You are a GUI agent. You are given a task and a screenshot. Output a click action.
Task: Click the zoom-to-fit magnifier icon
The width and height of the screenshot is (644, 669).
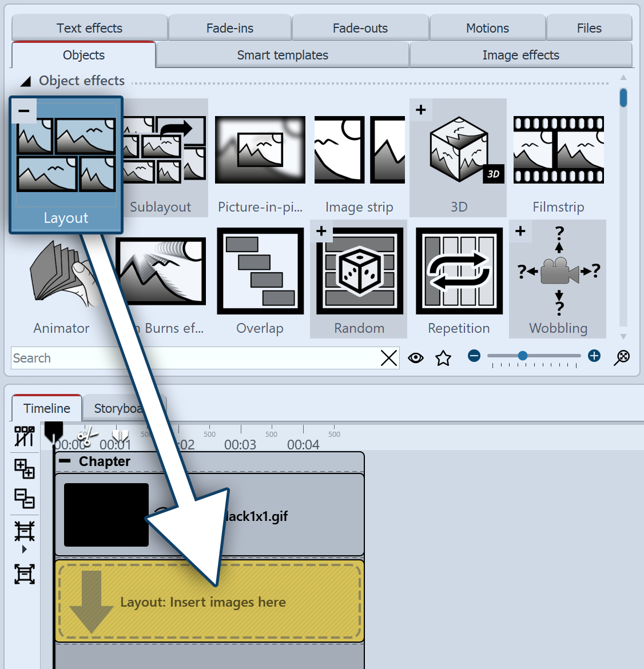(622, 357)
